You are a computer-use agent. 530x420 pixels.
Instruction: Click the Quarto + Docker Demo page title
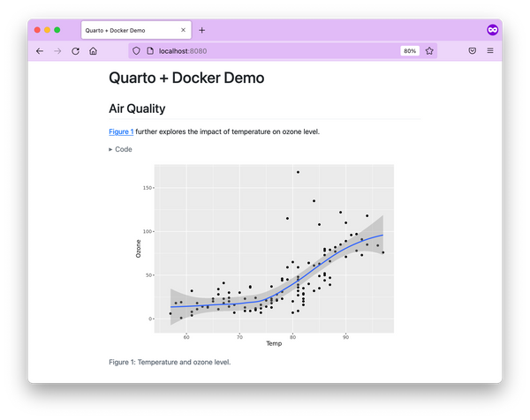tap(186, 78)
